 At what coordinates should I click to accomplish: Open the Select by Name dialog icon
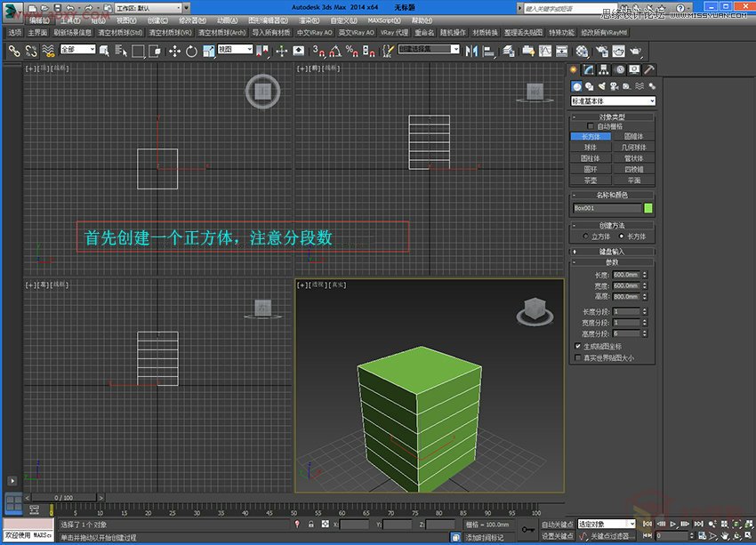point(120,52)
